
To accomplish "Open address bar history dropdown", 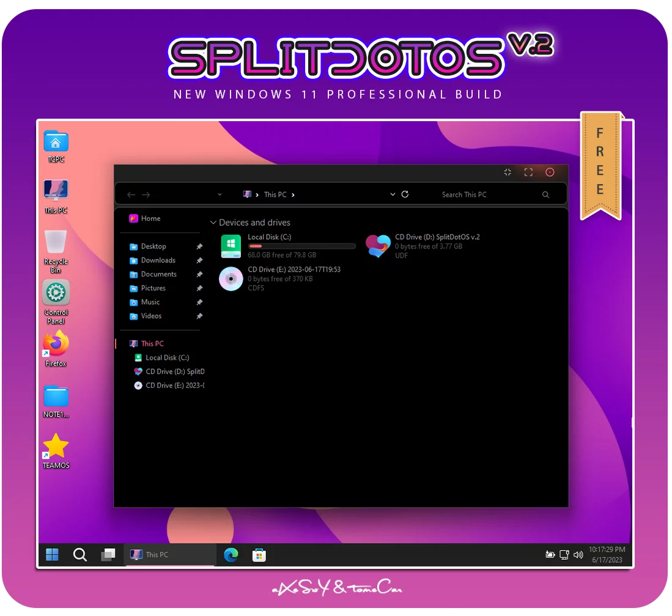I will click(x=393, y=194).
